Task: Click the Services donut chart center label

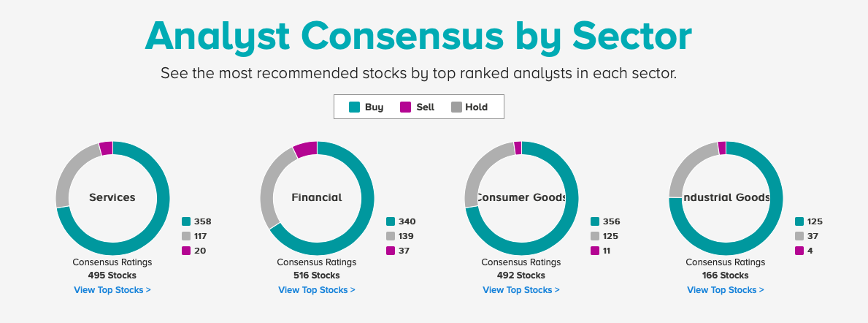Action: click(x=112, y=197)
